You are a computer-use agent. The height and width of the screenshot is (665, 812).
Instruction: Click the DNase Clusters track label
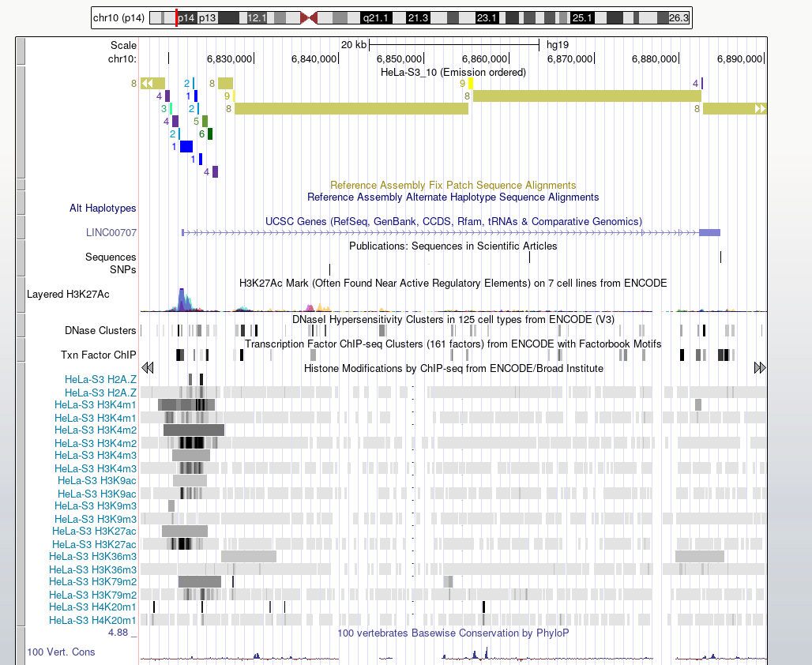tap(100, 330)
